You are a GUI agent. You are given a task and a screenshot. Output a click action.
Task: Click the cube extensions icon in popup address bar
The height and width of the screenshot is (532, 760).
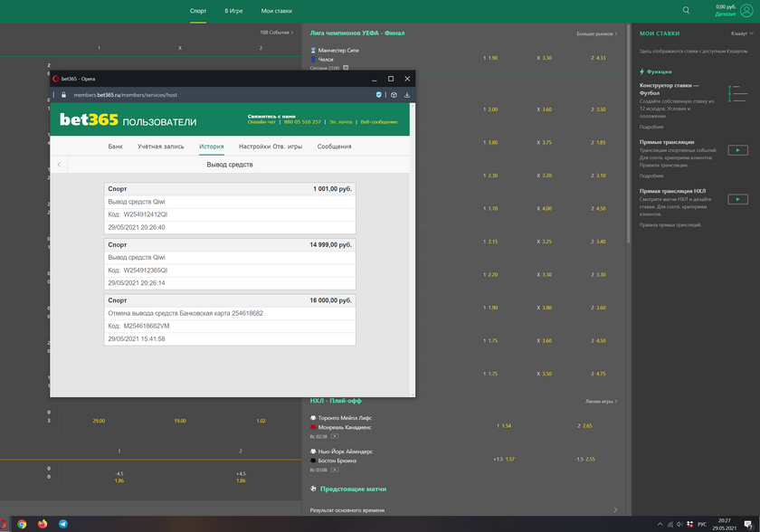(394, 95)
